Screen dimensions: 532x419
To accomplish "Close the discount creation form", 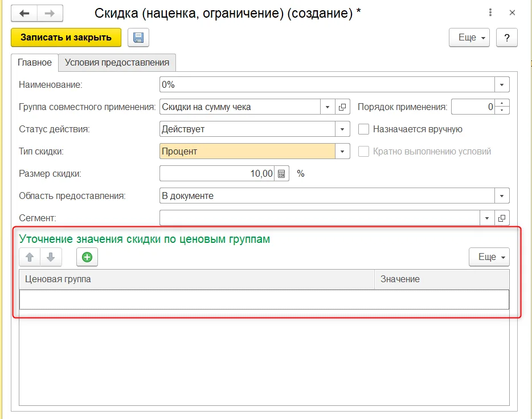I will [x=512, y=13].
